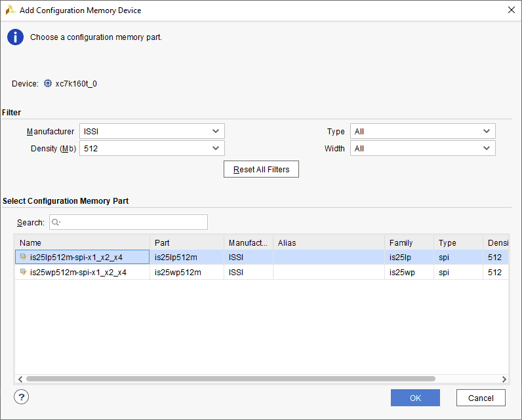Click the horizontal scrollbar right arrow
The height and width of the screenshot is (420, 522).
pyautogui.click(x=504, y=379)
